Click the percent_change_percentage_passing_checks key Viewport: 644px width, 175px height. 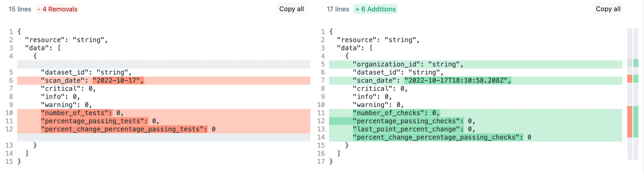(x=438, y=137)
